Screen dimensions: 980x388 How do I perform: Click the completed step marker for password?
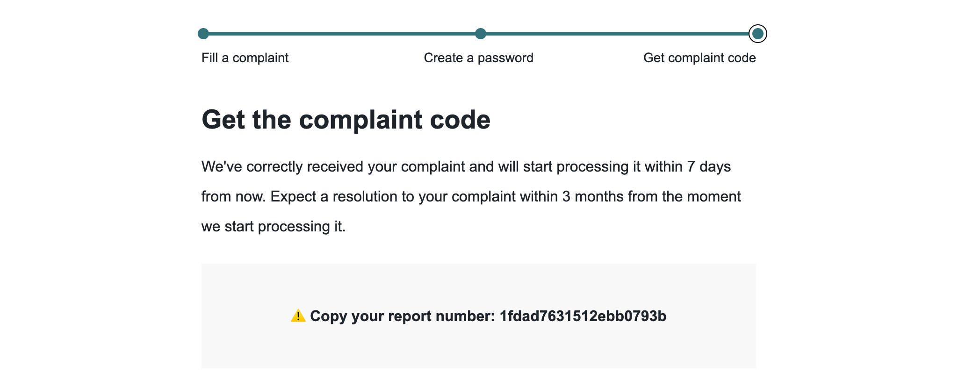(x=481, y=33)
